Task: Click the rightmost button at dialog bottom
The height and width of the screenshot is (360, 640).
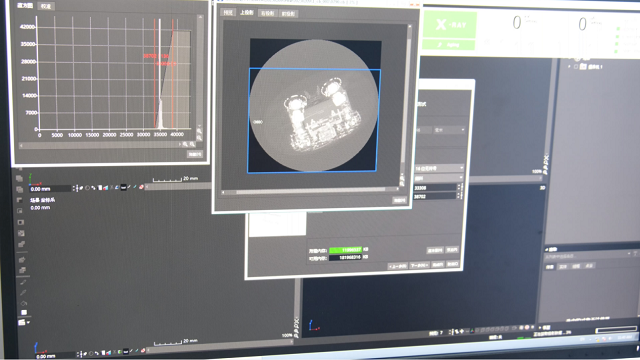Action: click(x=452, y=264)
